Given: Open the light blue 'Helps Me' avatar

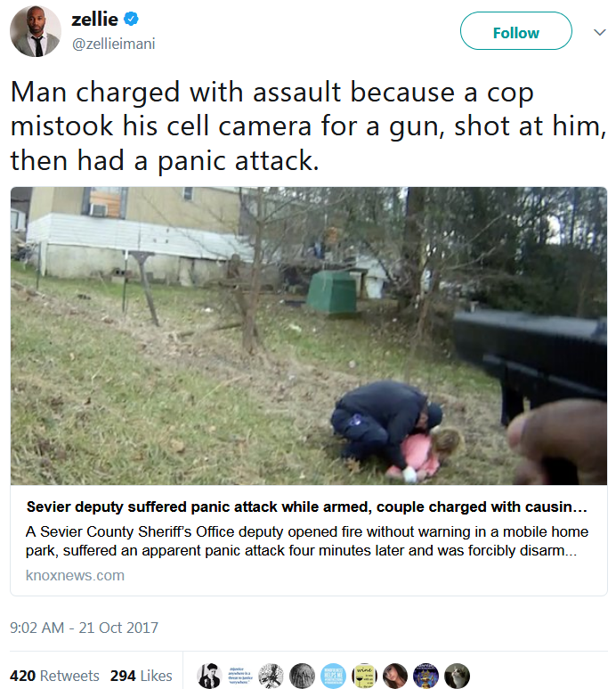Looking at the screenshot, I should click(334, 676).
